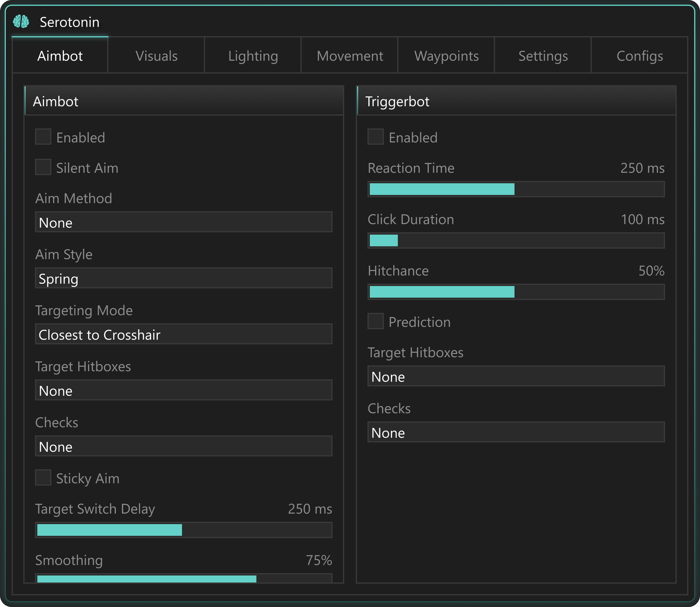Click the Smoothing slider bar
Viewport: 700px width, 607px height.
pyautogui.click(x=184, y=578)
